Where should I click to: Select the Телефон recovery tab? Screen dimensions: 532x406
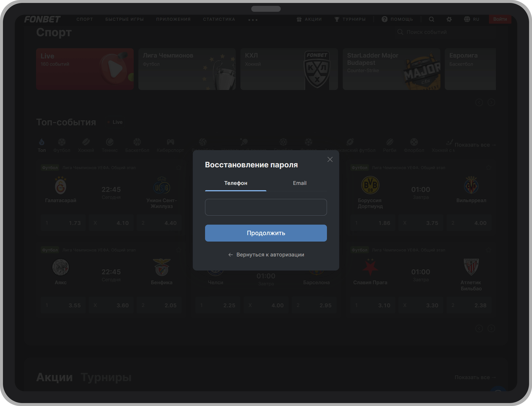tap(236, 183)
